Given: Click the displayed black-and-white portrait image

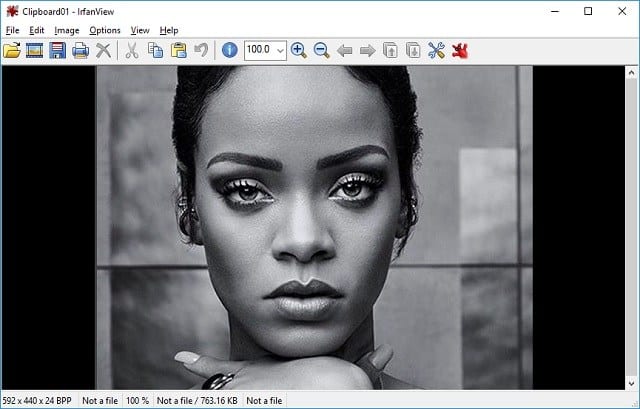Looking at the screenshot, I should click(313, 227).
